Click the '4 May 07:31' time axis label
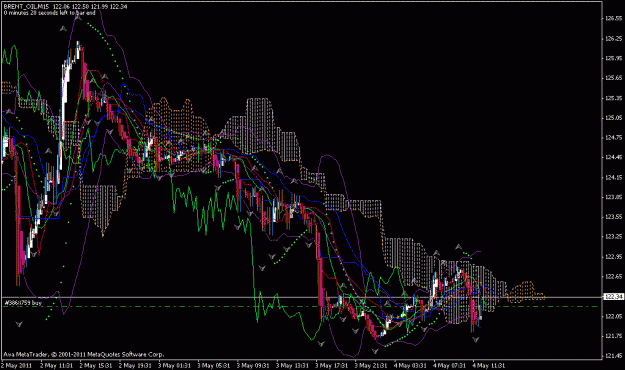Image resolution: width=625 pixels, height=370 pixels. click(450, 365)
